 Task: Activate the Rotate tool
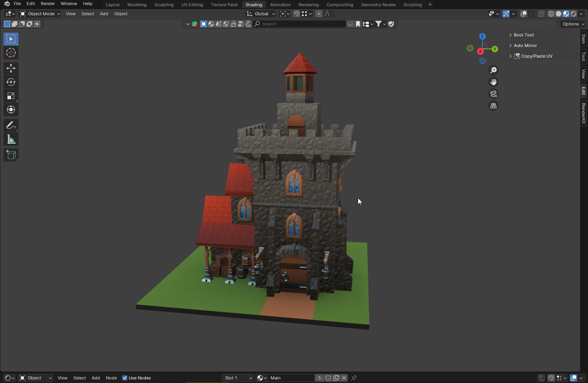pos(11,82)
